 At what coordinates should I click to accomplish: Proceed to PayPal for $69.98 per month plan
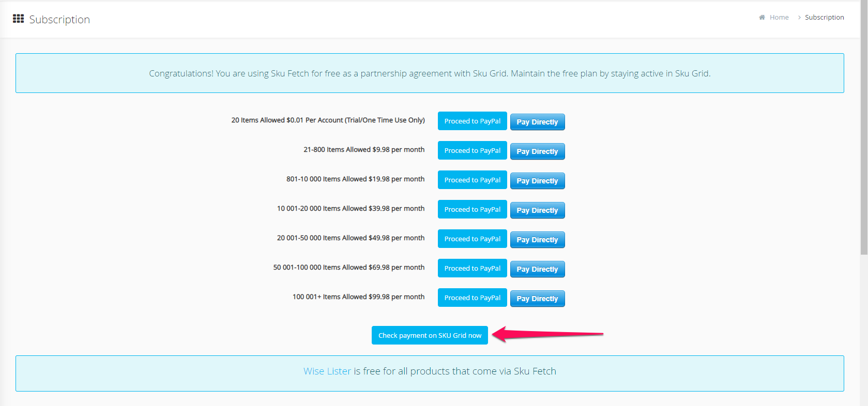[473, 268]
